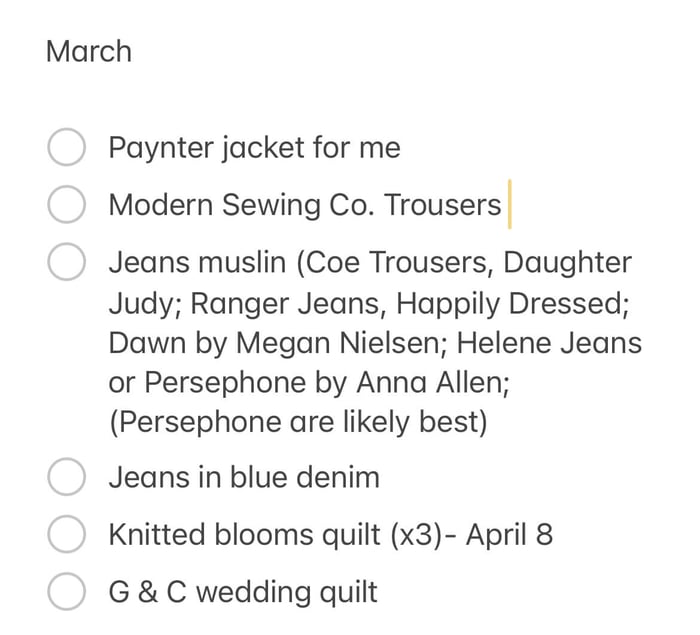
Task: Toggle the Knitted blooms quilt checkbox
Action: tap(67, 534)
